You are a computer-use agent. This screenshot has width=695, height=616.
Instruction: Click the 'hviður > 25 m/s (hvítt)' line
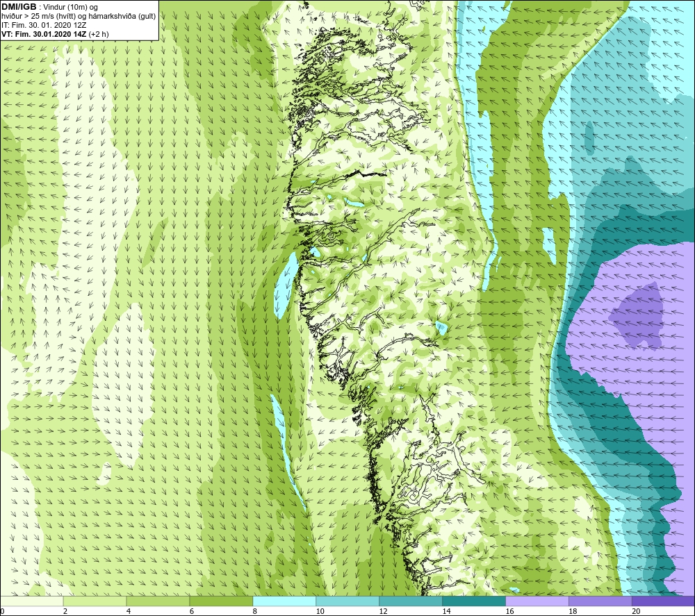click(40, 17)
